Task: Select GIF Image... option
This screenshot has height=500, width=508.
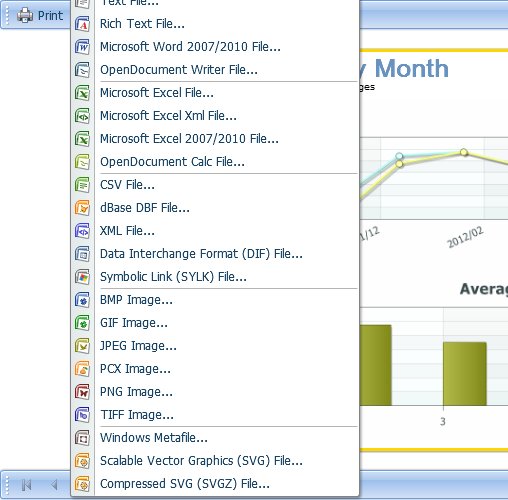Action: tap(215, 323)
